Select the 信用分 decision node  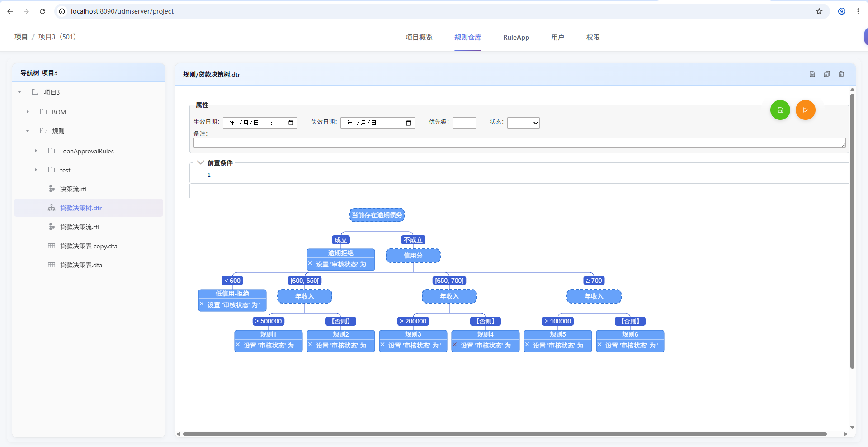[413, 256]
